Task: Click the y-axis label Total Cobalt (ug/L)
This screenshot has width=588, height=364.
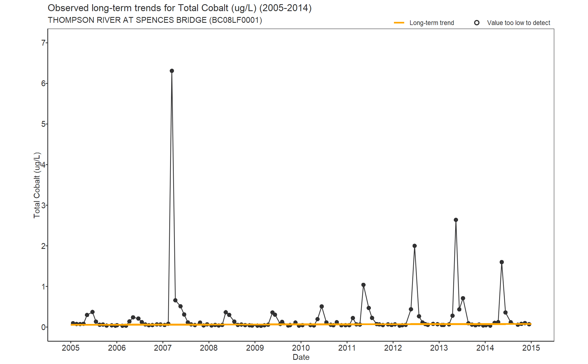Action: (x=37, y=185)
